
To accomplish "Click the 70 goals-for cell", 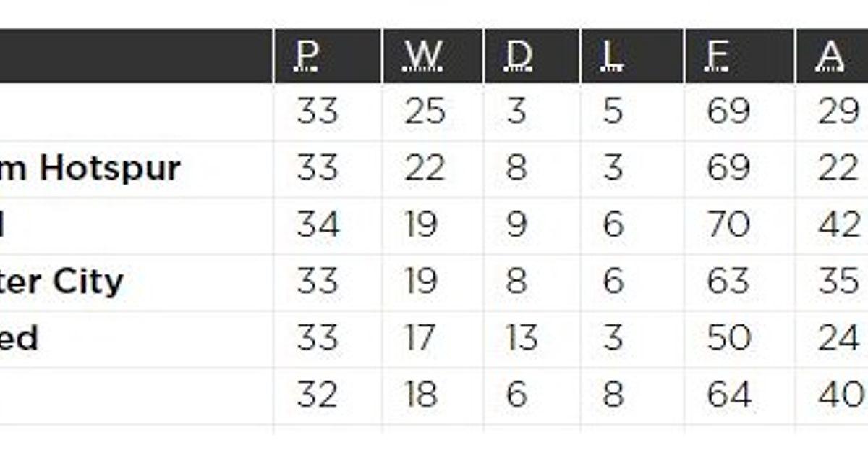I will coord(728,225).
